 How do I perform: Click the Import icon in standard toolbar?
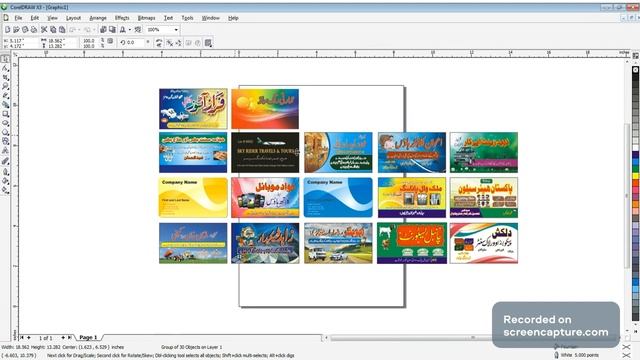(x=103, y=30)
